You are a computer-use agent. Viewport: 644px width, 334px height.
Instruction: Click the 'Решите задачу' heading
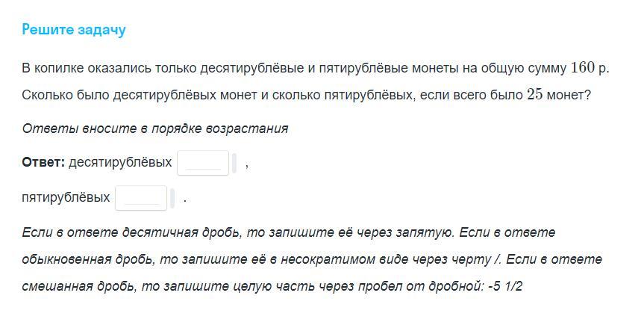pos(74,30)
